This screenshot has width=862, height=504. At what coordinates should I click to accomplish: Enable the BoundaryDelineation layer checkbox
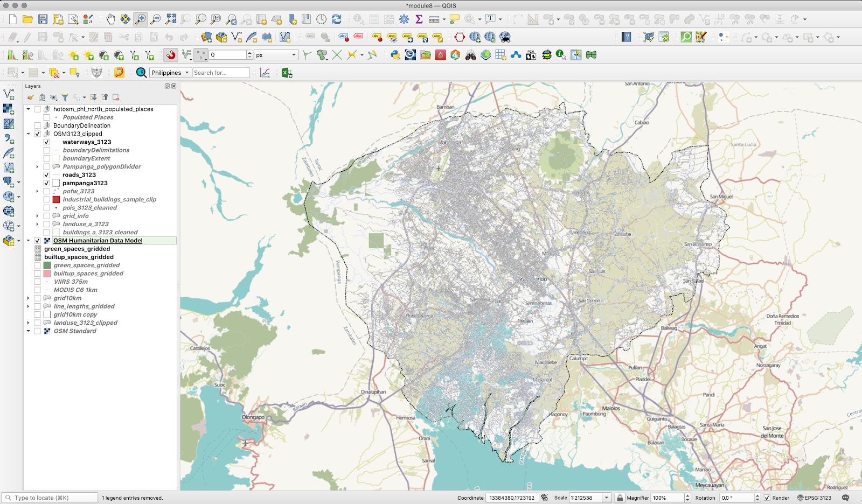[x=38, y=125]
